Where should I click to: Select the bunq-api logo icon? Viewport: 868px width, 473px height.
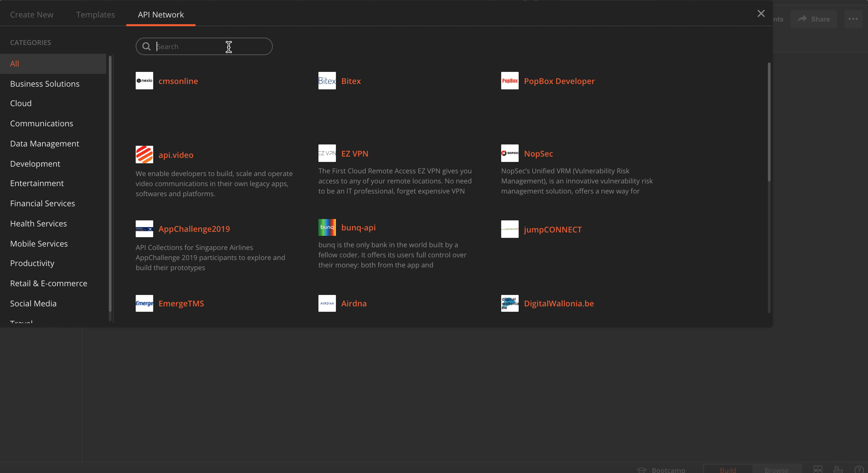click(327, 227)
